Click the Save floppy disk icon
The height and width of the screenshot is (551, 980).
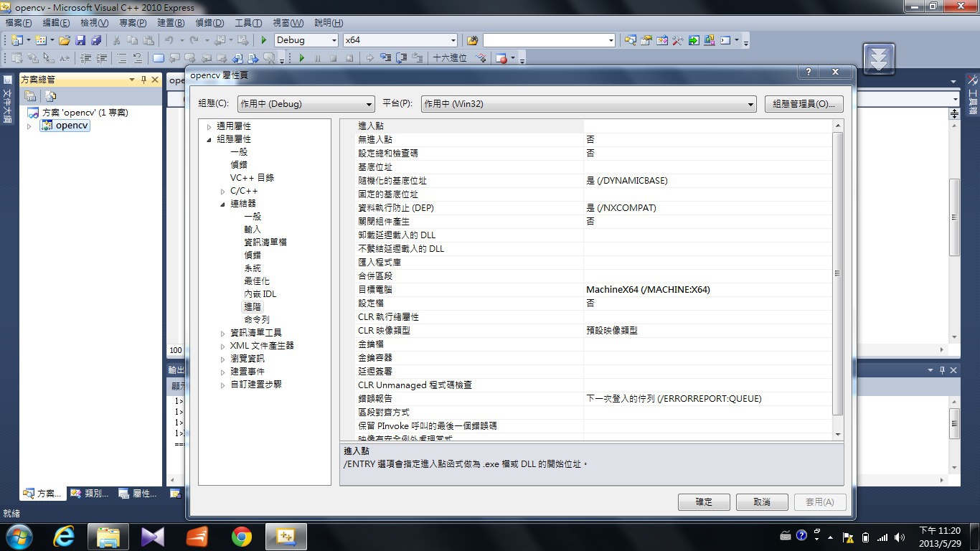click(x=80, y=40)
